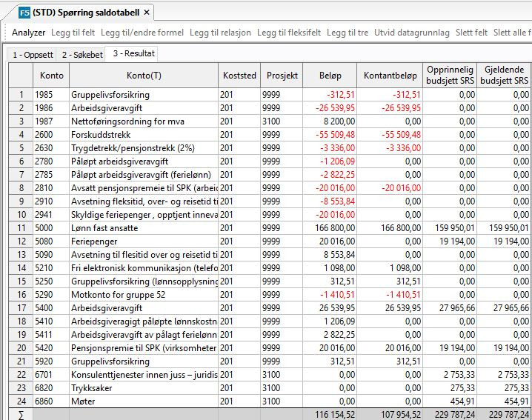Switch to the 2 - Søkebet tab
The image size is (532, 420).
pos(82,55)
